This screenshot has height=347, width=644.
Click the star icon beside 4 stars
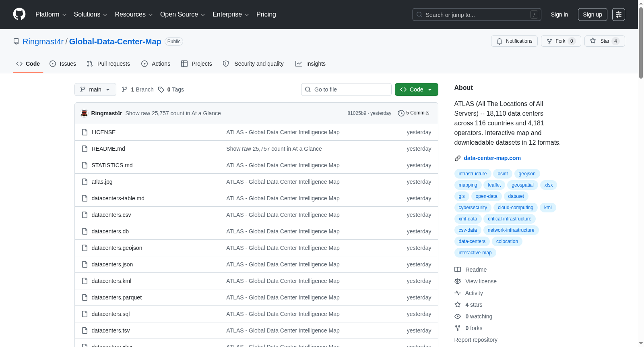(x=458, y=305)
